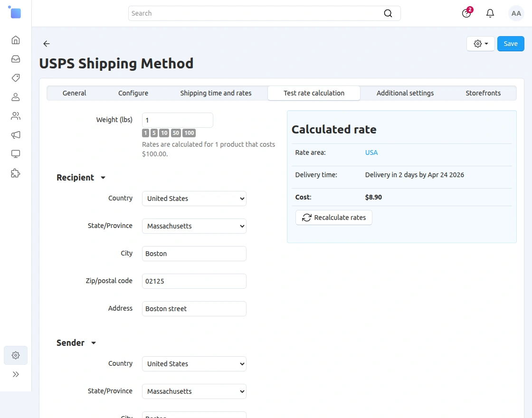Open the Marketing megaphone icon
The image size is (532, 418).
point(16,135)
